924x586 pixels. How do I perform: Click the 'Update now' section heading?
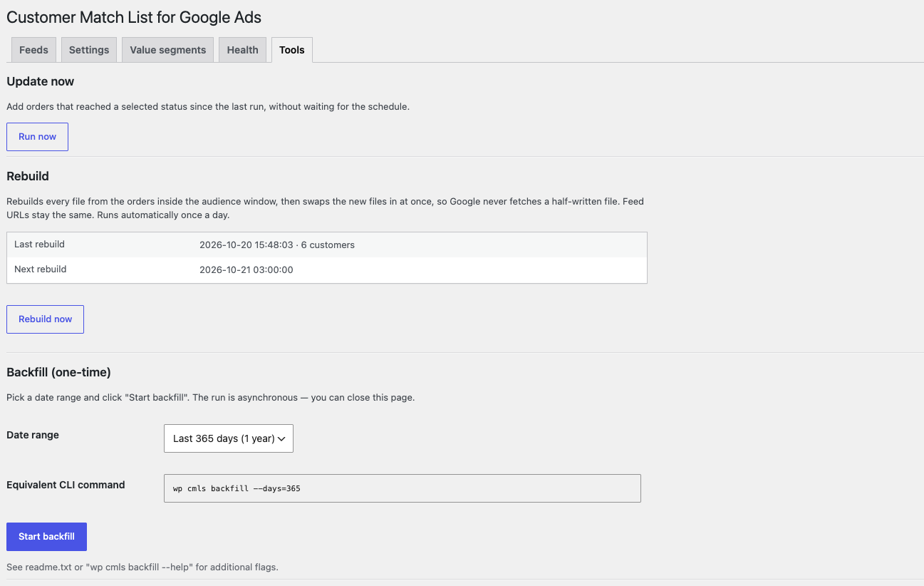click(41, 81)
